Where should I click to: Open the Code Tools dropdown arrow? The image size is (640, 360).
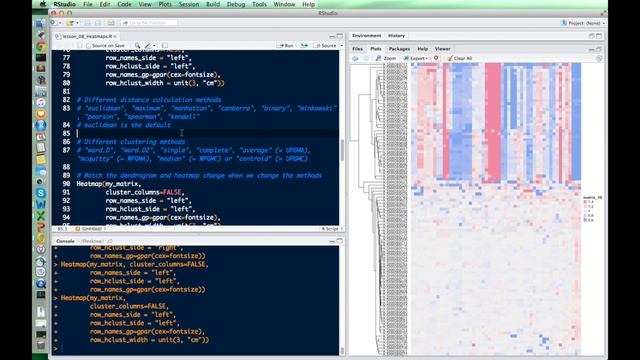(154, 46)
